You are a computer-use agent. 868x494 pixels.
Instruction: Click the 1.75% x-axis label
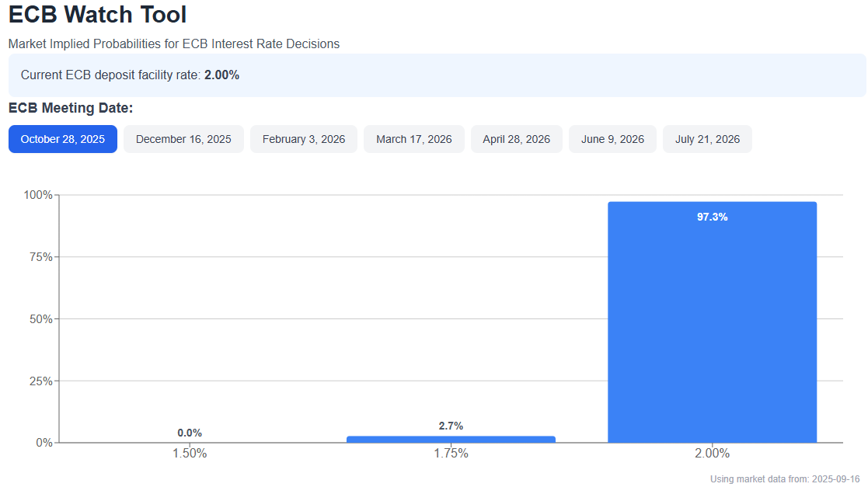[451, 454]
